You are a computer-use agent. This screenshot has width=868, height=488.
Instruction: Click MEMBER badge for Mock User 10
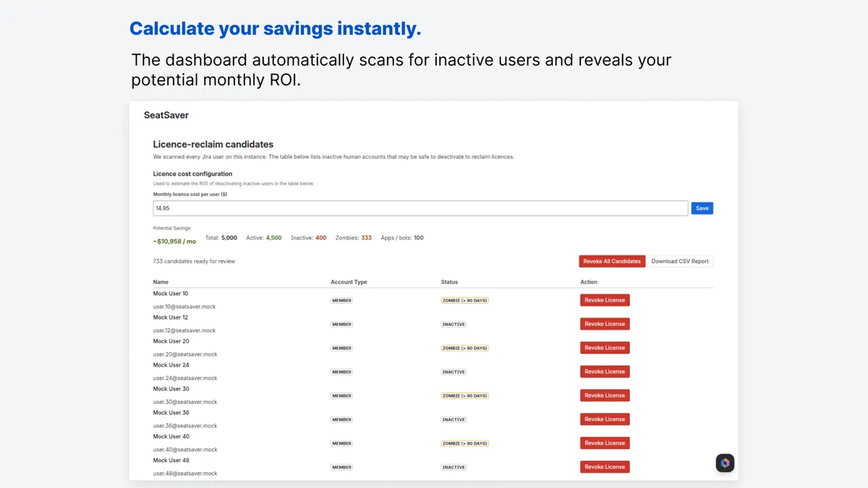click(341, 300)
